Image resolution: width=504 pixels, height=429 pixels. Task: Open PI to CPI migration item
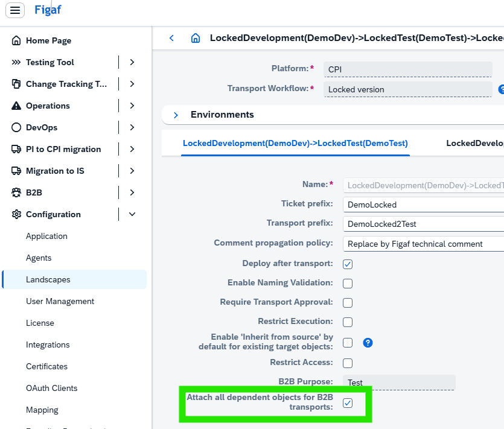(x=63, y=149)
